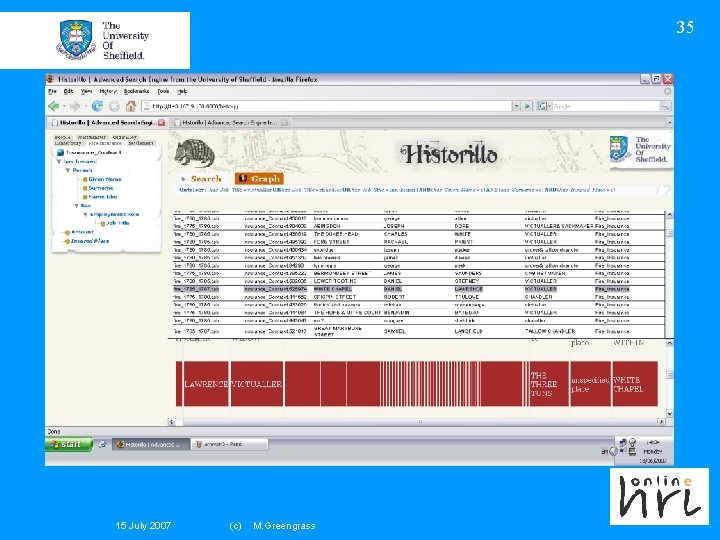Image resolution: width=720 pixels, height=540 pixels.
Task: Open the Bookmarks menu
Action: pos(136,91)
